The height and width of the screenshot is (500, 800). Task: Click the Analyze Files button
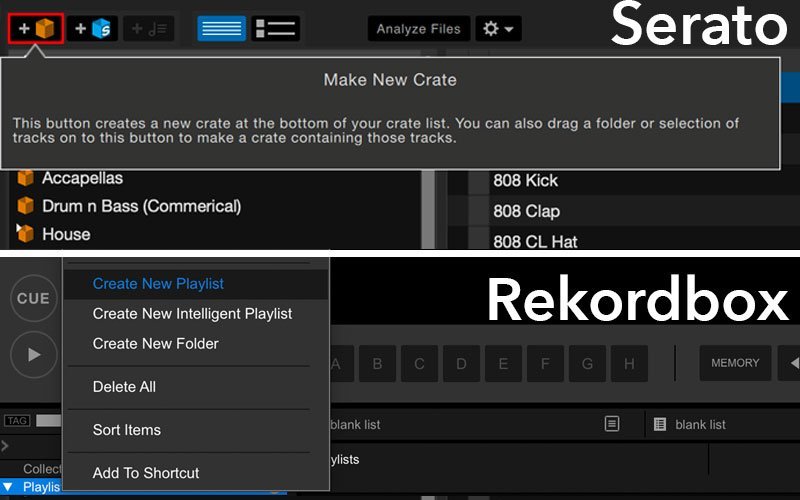coord(418,29)
